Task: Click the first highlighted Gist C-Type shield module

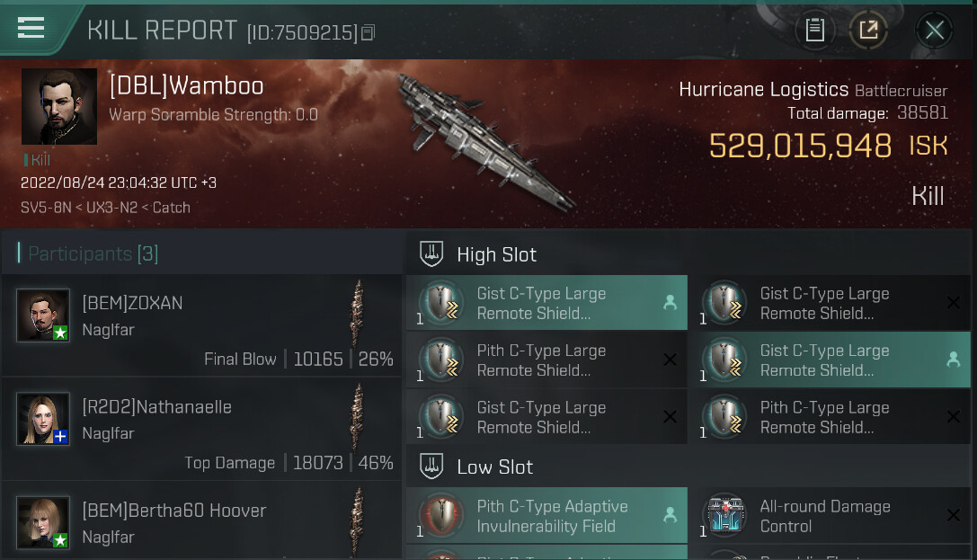Action: (x=546, y=303)
